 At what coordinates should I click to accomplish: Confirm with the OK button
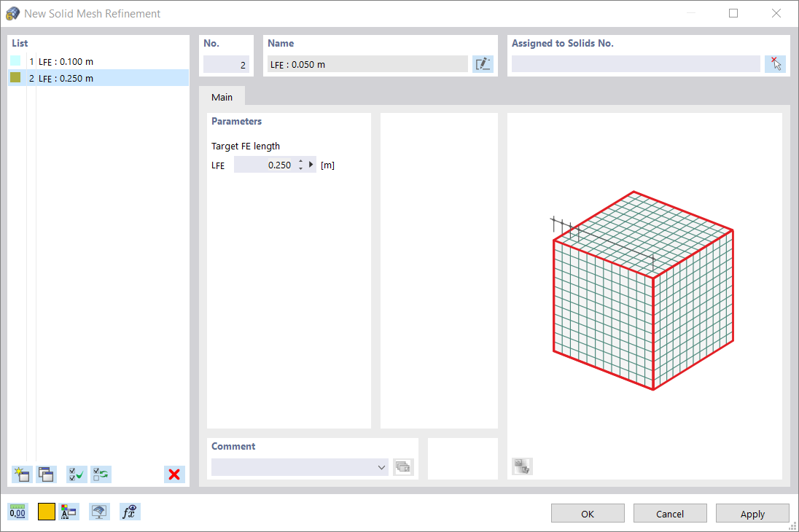point(588,514)
